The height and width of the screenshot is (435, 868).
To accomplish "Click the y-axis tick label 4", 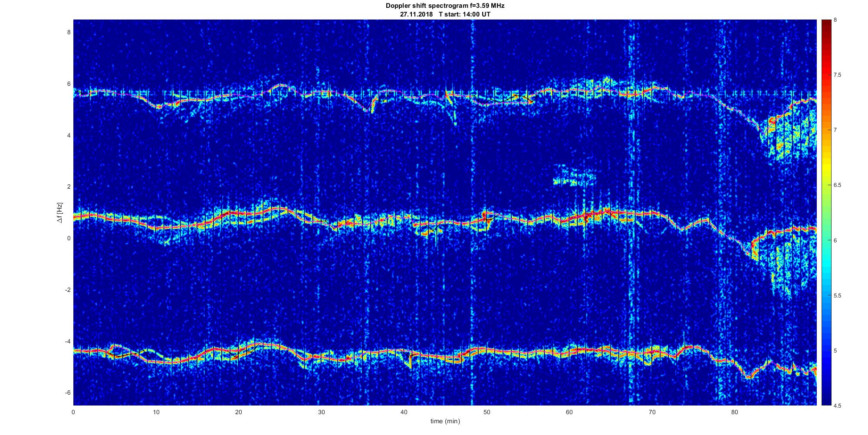I will 69,135.
